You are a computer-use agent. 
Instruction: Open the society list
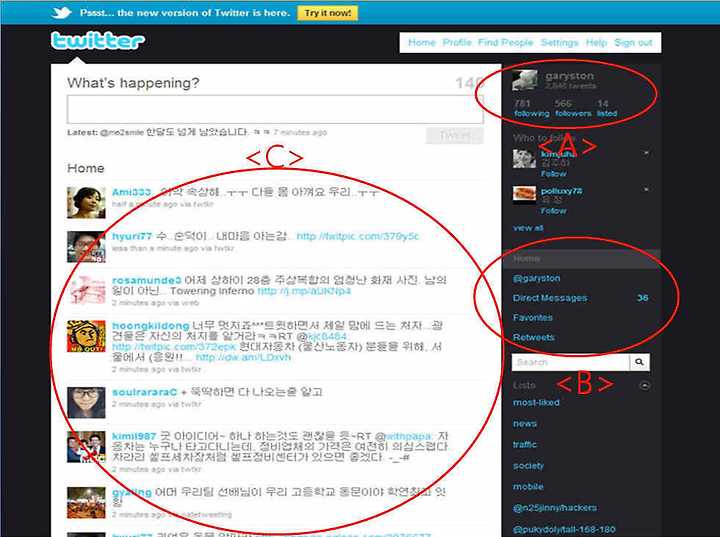529,465
